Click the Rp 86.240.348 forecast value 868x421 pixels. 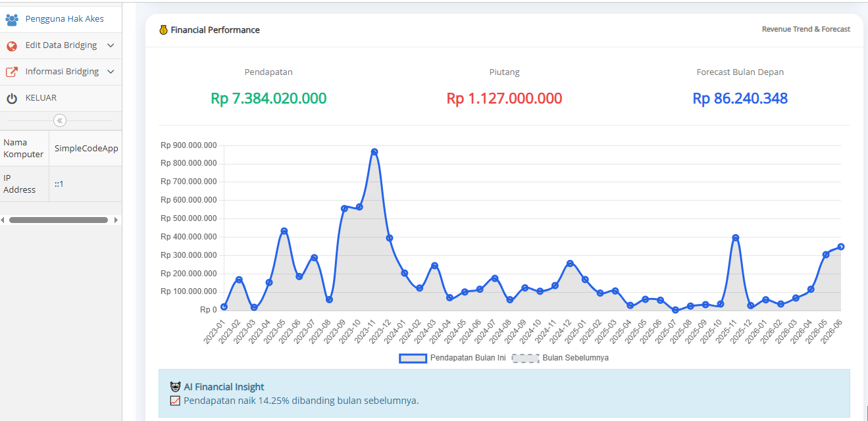click(740, 99)
